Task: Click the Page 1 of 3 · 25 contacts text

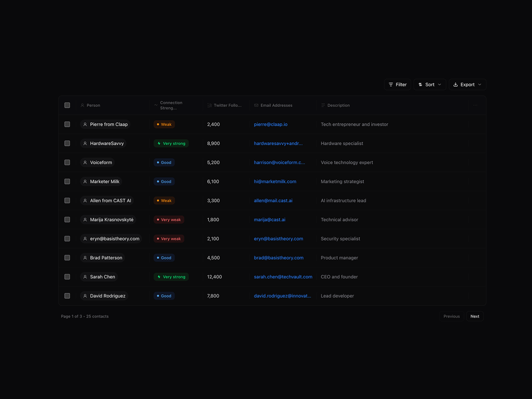Action: coord(85,316)
